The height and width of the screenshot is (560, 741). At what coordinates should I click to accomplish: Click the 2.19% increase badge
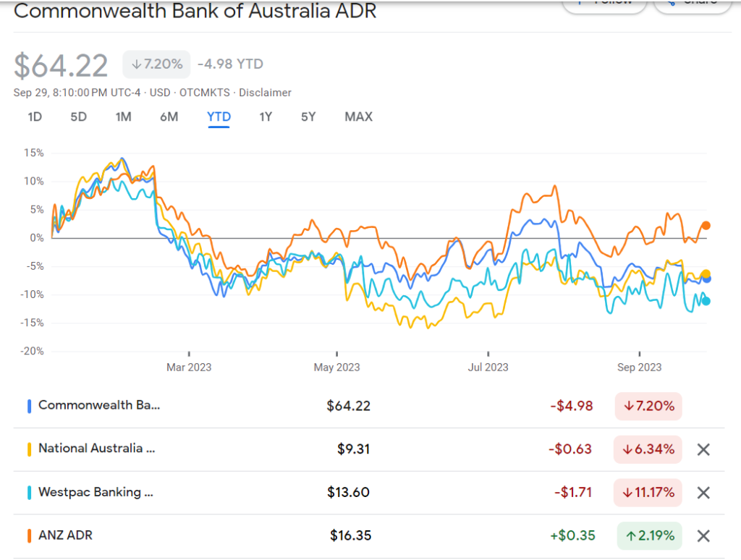[649, 536]
